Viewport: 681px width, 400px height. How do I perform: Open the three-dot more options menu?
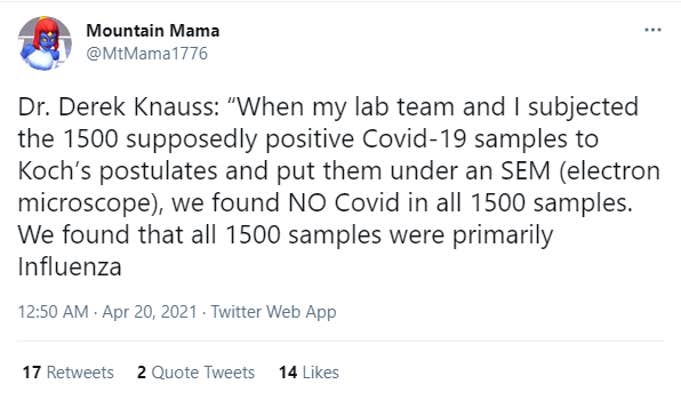[x=653, y=31]
